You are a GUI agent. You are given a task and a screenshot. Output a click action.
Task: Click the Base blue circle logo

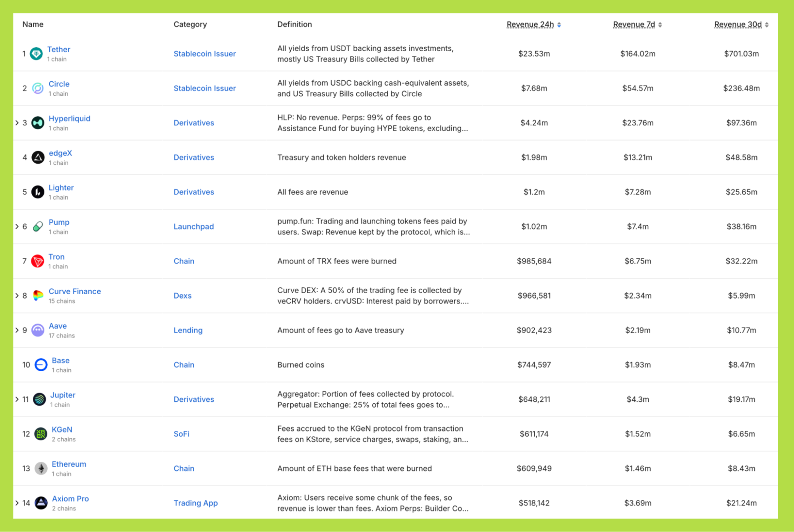41,365
